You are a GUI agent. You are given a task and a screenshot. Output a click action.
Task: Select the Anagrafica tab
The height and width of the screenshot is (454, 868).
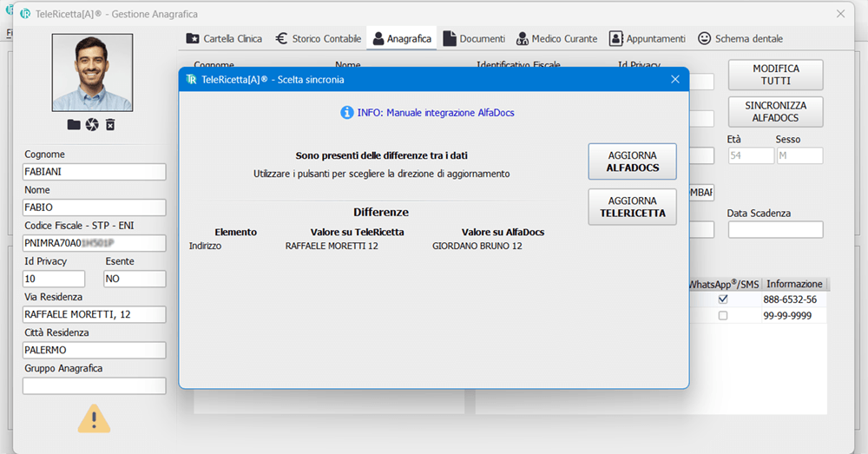pos(402,38)
